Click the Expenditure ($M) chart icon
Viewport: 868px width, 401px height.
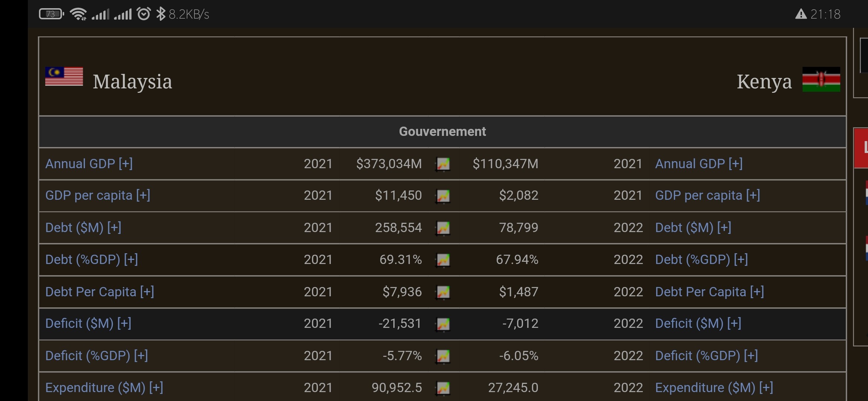(x=443, y=388)
